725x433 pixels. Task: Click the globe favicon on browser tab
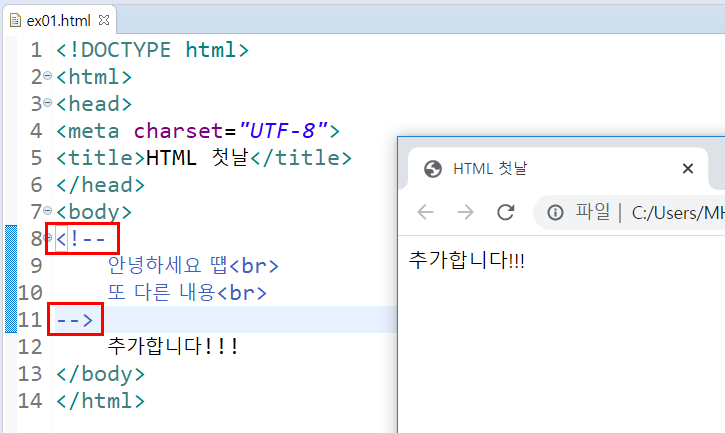tap(433, 169)
